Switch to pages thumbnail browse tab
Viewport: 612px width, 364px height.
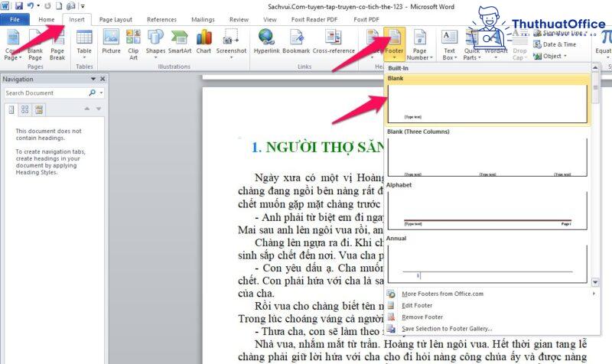pos(25,109)
